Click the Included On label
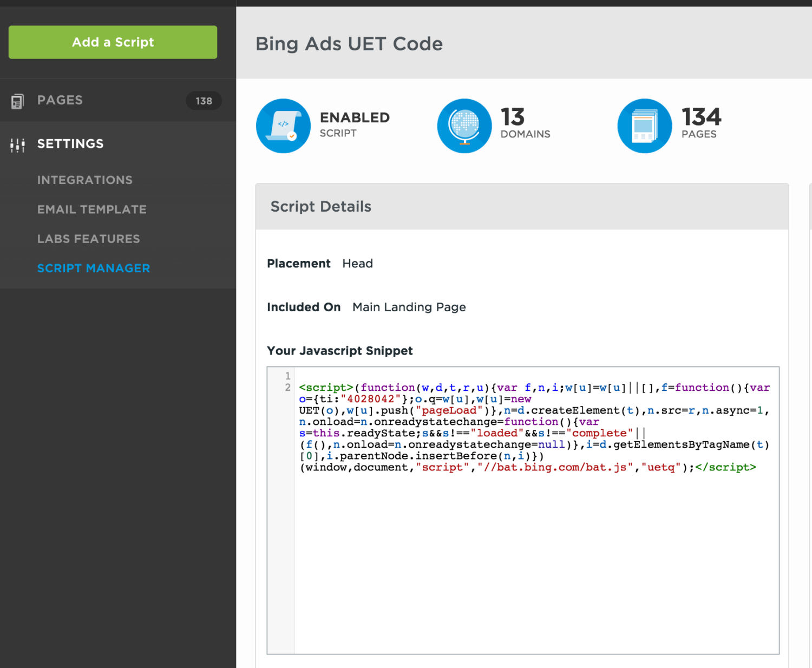The image size is (812, 668). pos(304,307)
